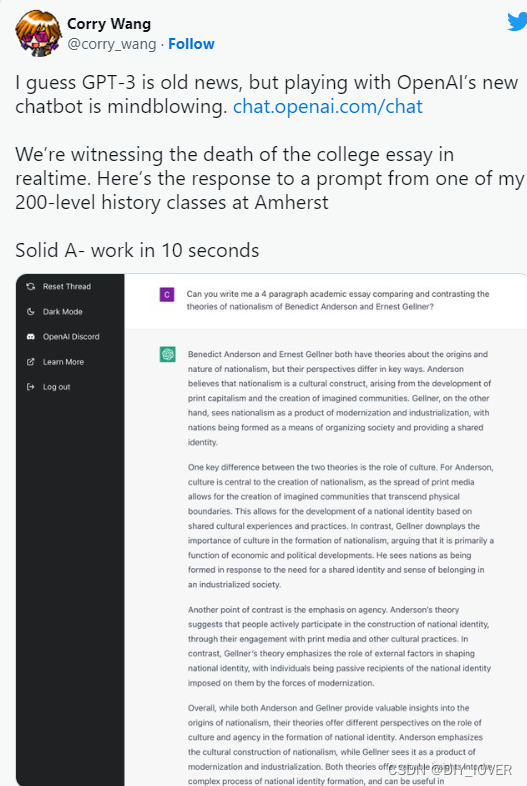Click the purple user avatar 'C'
This screenshot has height=786, width=527.
tap(167, 294)
